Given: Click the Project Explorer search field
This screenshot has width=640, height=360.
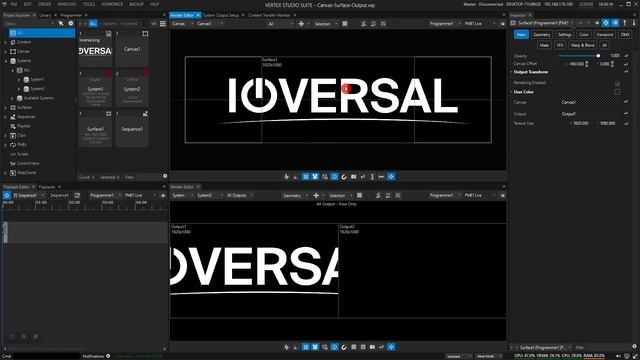Looking at the screenshot, I should (28, 24).
